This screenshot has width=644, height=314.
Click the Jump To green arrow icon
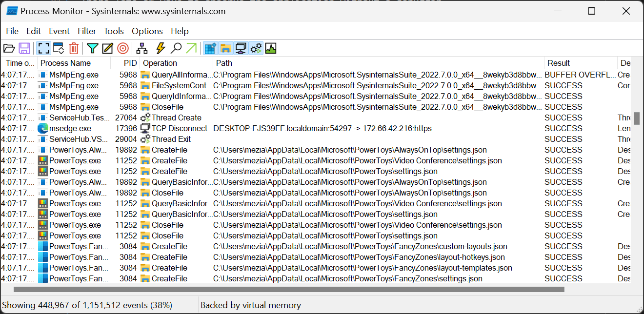point(191,48)
